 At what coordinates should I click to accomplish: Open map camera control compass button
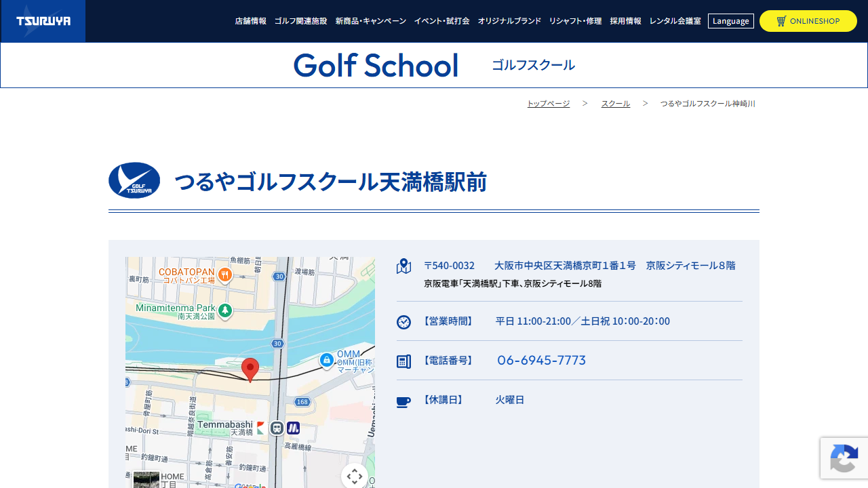(x=355, y=476)
